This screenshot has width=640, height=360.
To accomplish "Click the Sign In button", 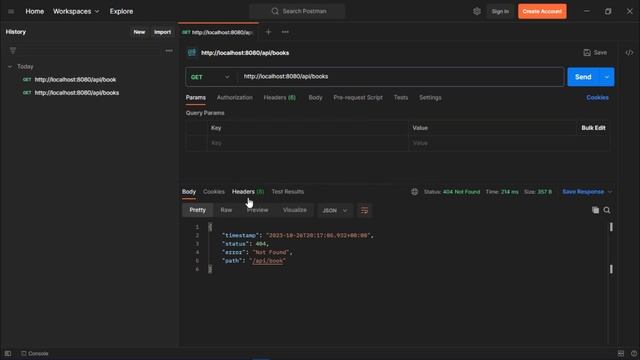I will click(500, 11).
